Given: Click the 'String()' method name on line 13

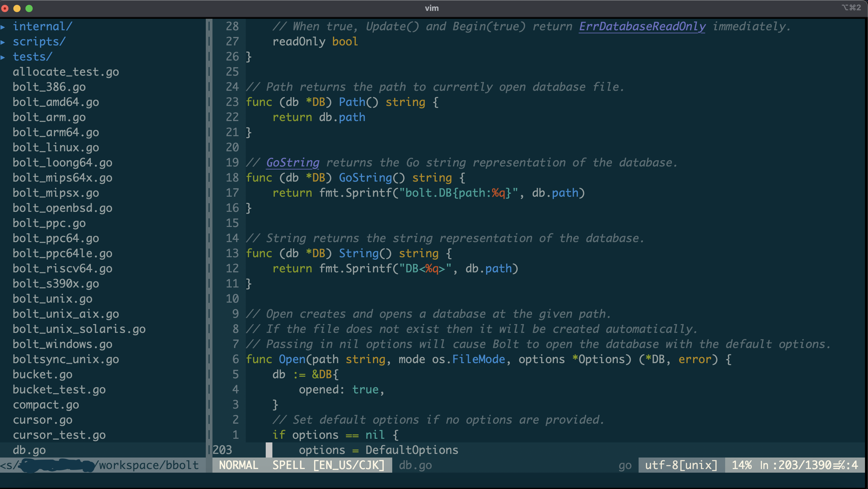Looking at the screenshot, I should pyautogui.click(x=365, y=254).
